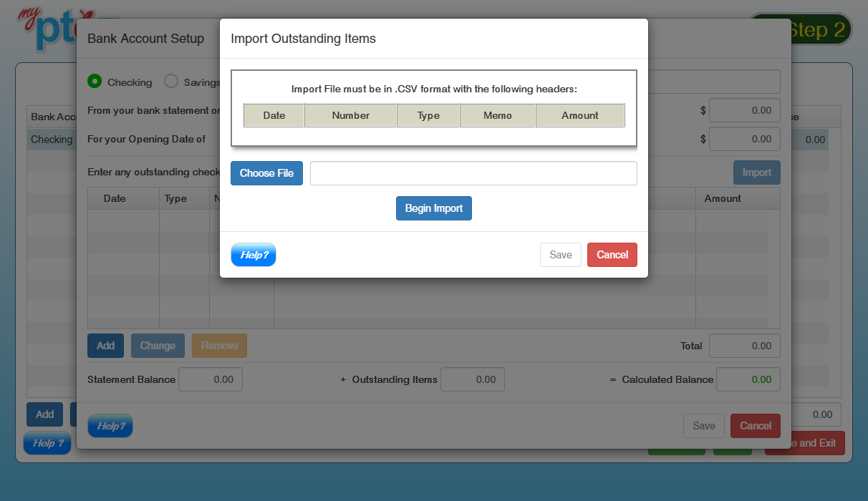Click the Import button in Bank Account Setup

click(756, 172)
